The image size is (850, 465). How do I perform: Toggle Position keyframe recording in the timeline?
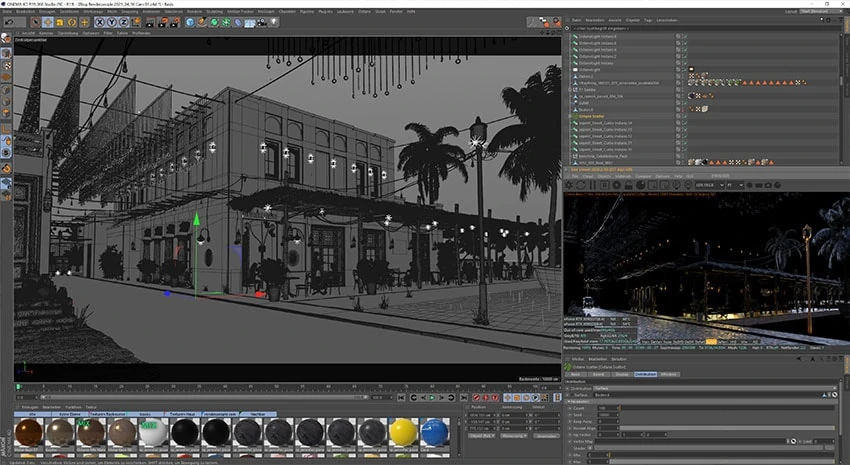[508, 398]
